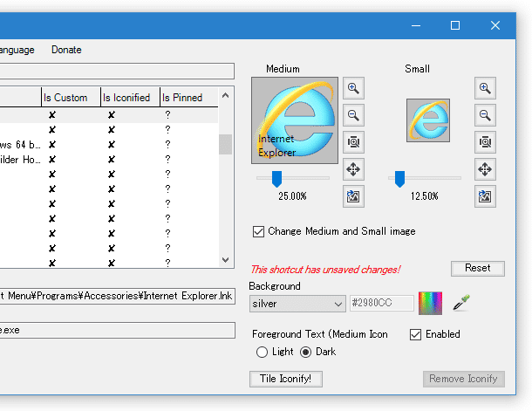Sort by Is Pinned column header
The image size is (532, 411).
(189, 98)
